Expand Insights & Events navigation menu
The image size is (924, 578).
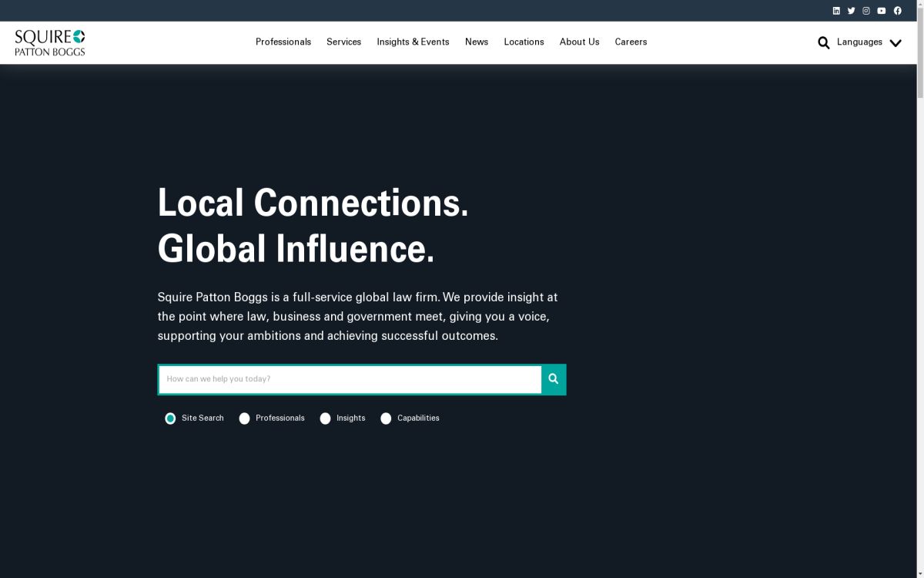(x=413, y=42)
